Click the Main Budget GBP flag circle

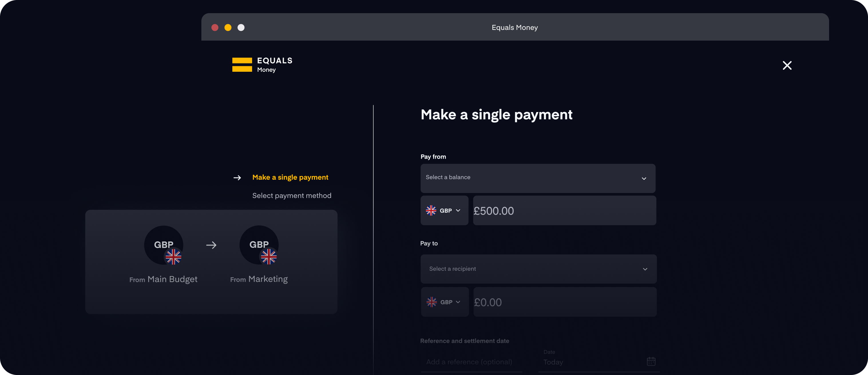click(164, 245)
